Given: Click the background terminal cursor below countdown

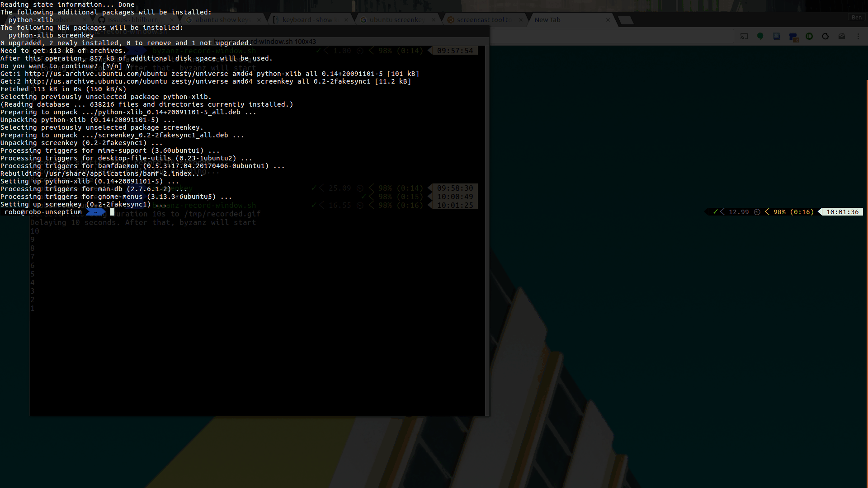Looking at the screenshot, I should [33, 317].
